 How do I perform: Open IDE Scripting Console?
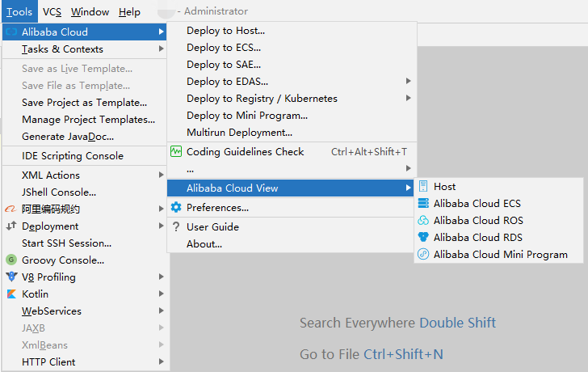click(x=73, y=156)
